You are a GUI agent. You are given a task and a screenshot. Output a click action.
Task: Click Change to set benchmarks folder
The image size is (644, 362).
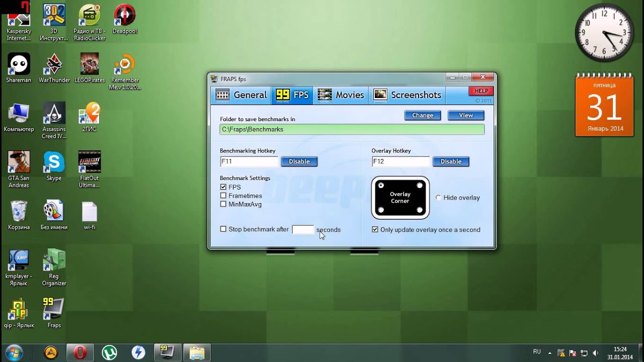tap(423, 115)
